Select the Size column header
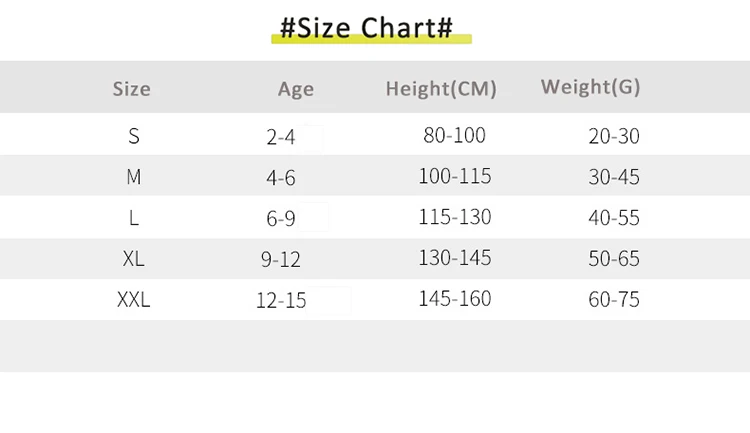This screenshot has width=750, height=433. coord(131,89)
